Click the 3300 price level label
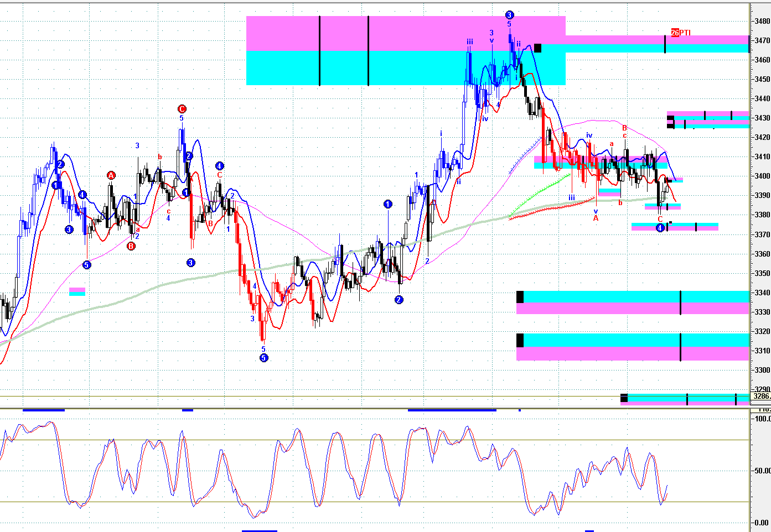Viewport: 771px width, 532px height. click(x=762, y=370)
